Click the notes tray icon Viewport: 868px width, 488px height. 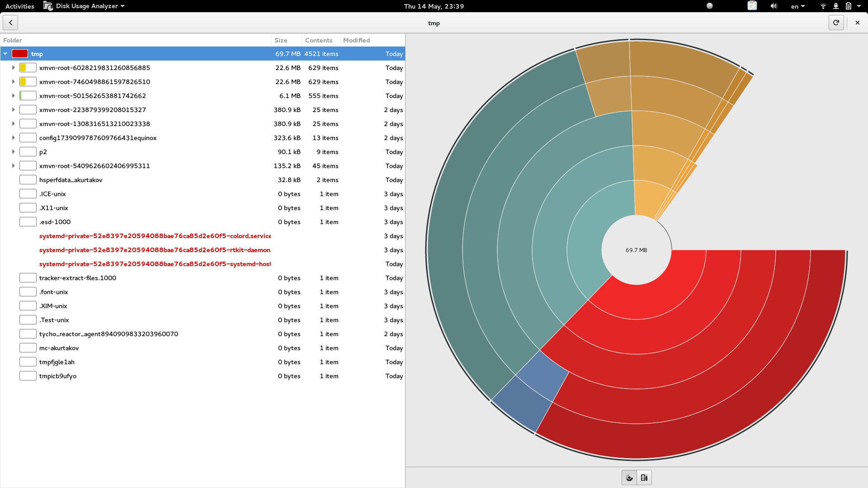[x=752, y=6]
